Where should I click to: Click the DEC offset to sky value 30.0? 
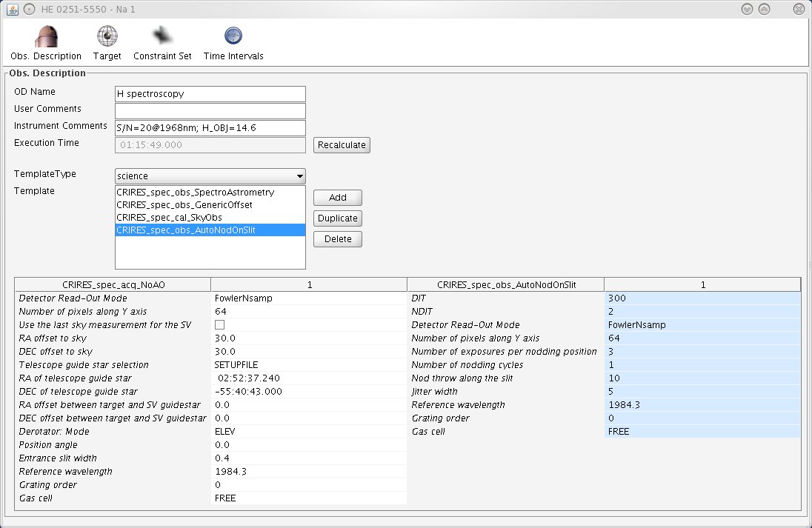(x=309, y=352)
